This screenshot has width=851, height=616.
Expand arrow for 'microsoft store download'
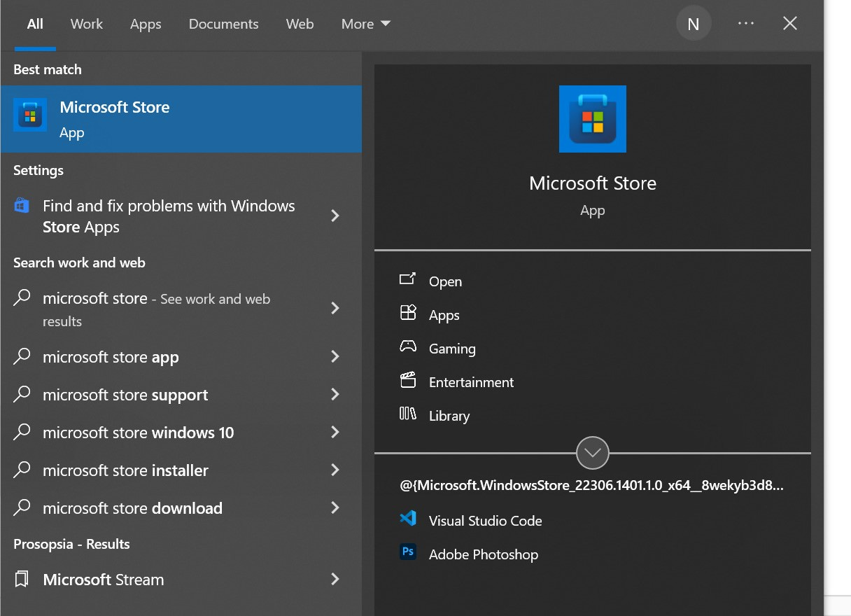(x=335, y=507)
